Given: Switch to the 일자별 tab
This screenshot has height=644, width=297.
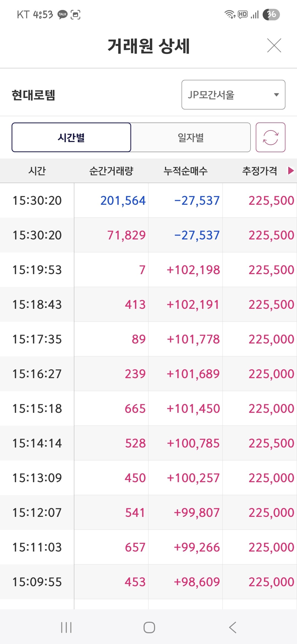Looking at the screenshot, I should pyautogui.click(x=191, y=137).
